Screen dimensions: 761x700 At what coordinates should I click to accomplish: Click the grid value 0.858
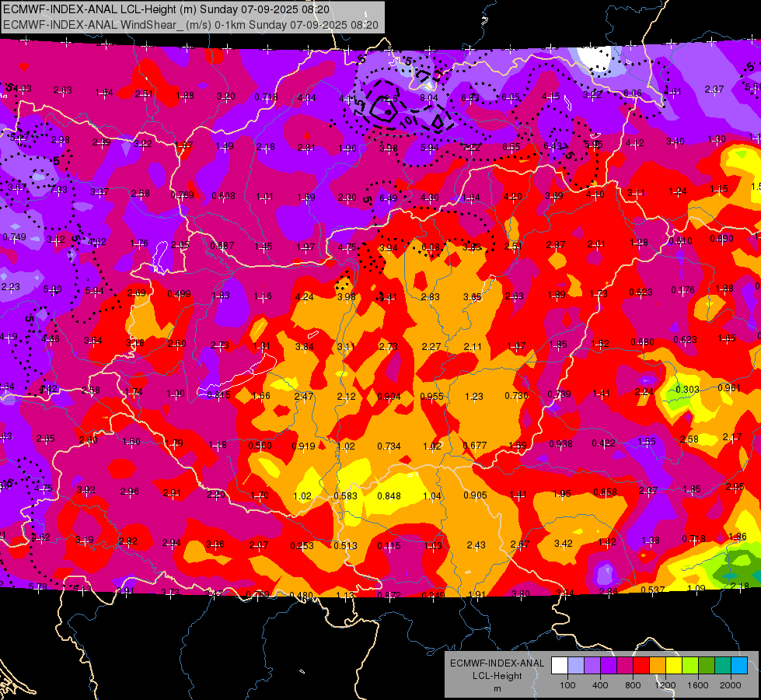coord(606,492)
